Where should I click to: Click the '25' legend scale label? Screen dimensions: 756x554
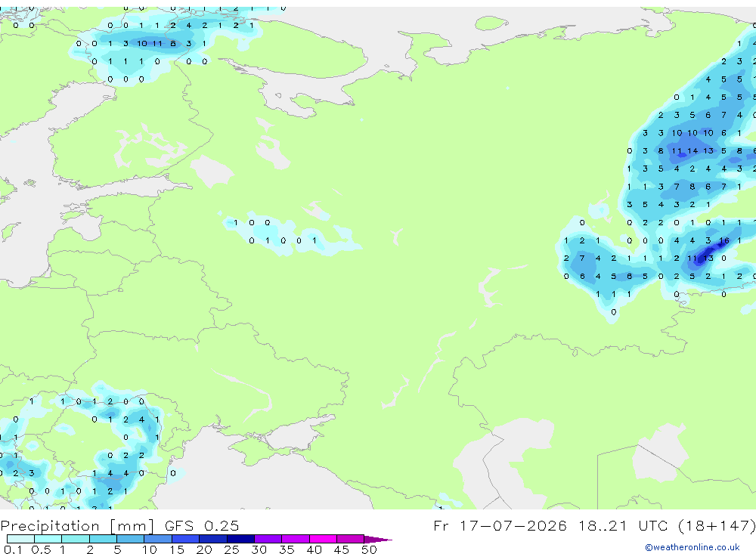231,549
